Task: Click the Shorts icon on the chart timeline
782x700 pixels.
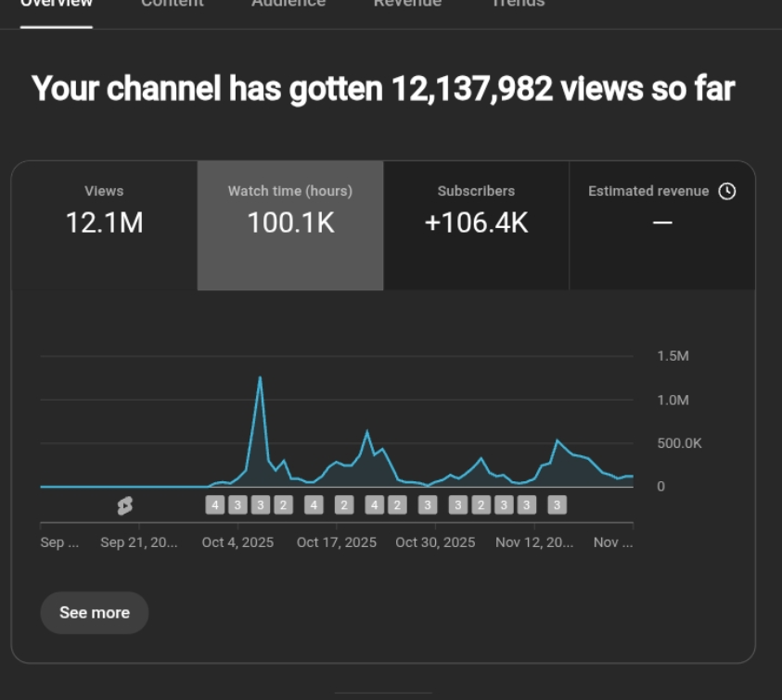Action: pyautogui.click(x=124, y=505)
